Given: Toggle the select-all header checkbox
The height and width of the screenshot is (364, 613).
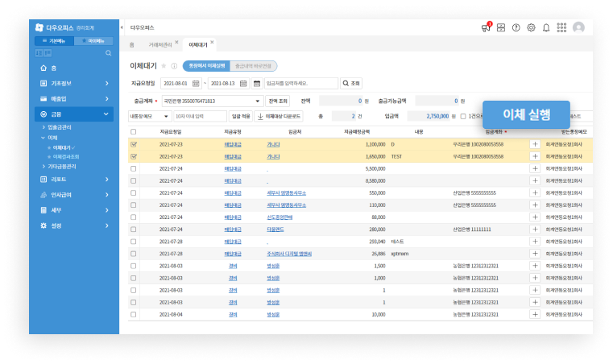Looking at the screenshot, I should point(133,132).
